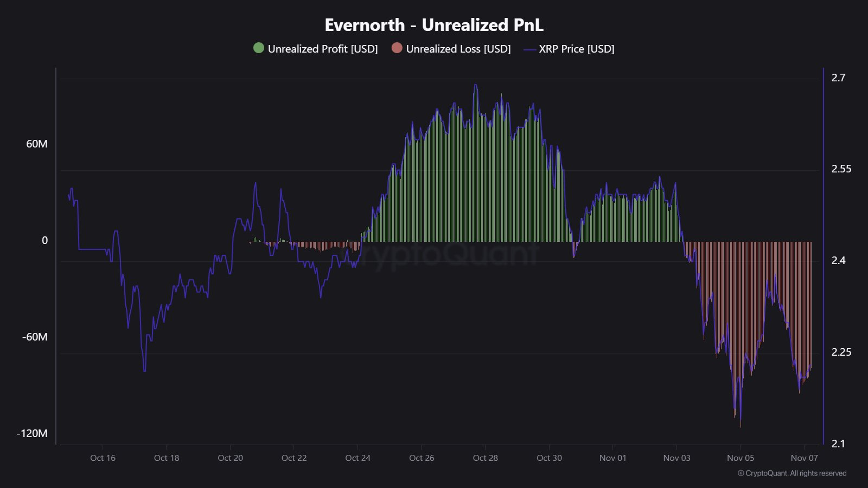Select the Oct 24 date label
The width and height of the screenshot is (868, 488).
pyautogui.click(x=358, y=458)
